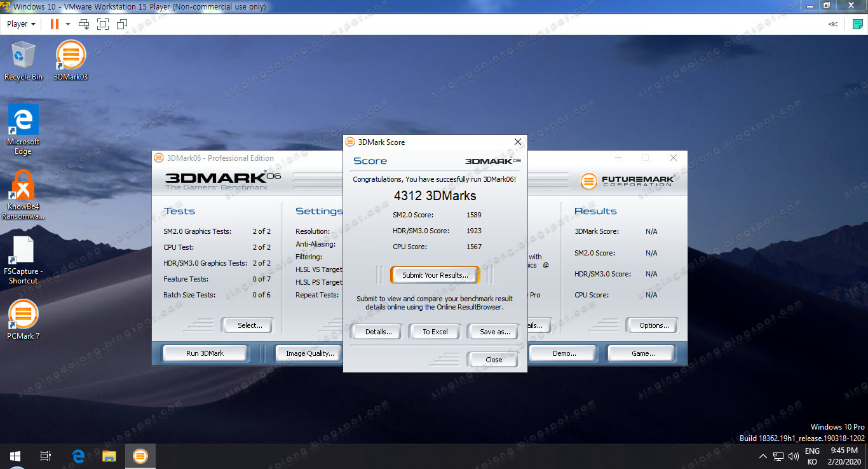Expand the dropdown arrow beside pause button
The height and width of the screenshot is (469, 868).
(67, 24)
